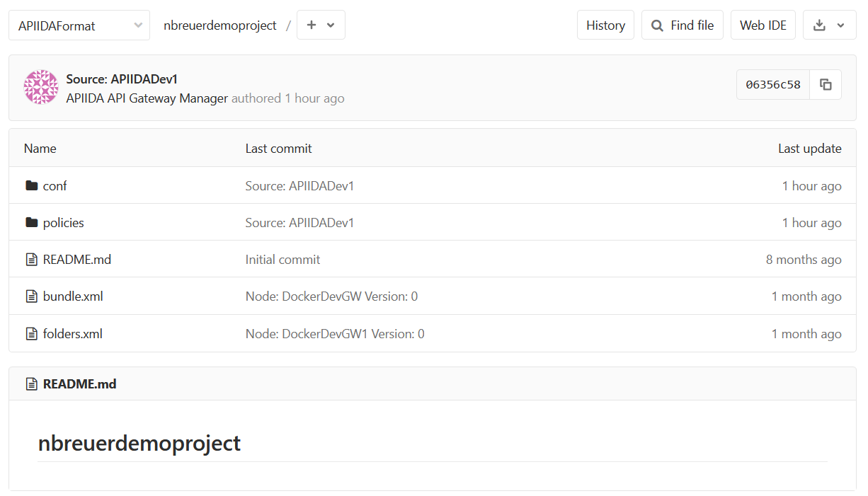Click the folders.xml file icon
The width and height of the screenshot is (868, 496).
click(x=31, y=333)
